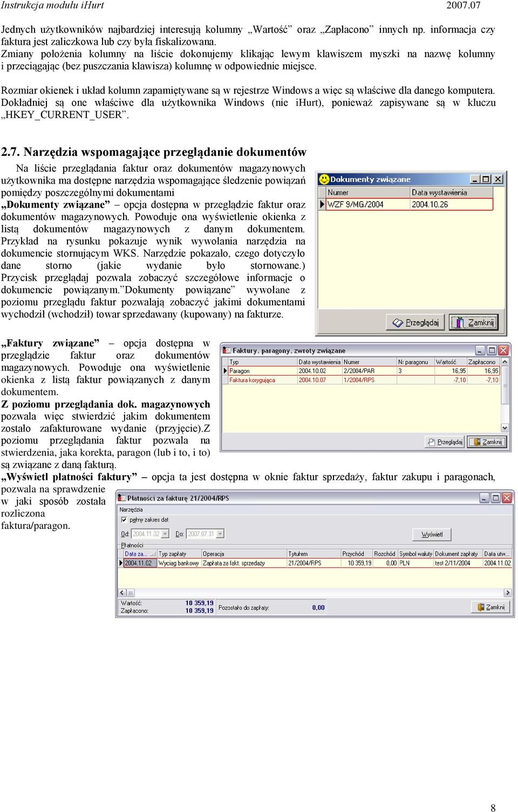Click the Faktury, paragony, zwroty związane window icon

227,351
